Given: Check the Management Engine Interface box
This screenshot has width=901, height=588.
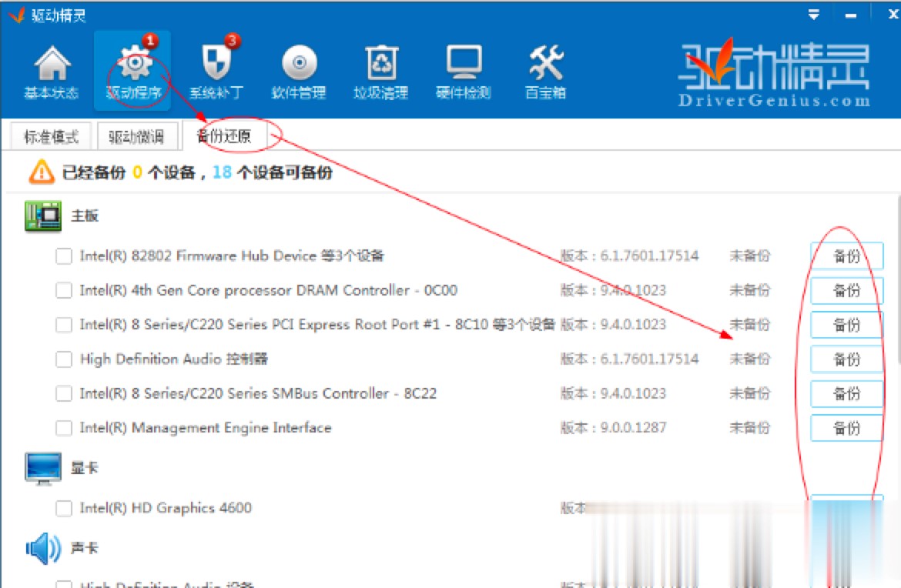Looking at the screenshot, I should coord(64,429).
